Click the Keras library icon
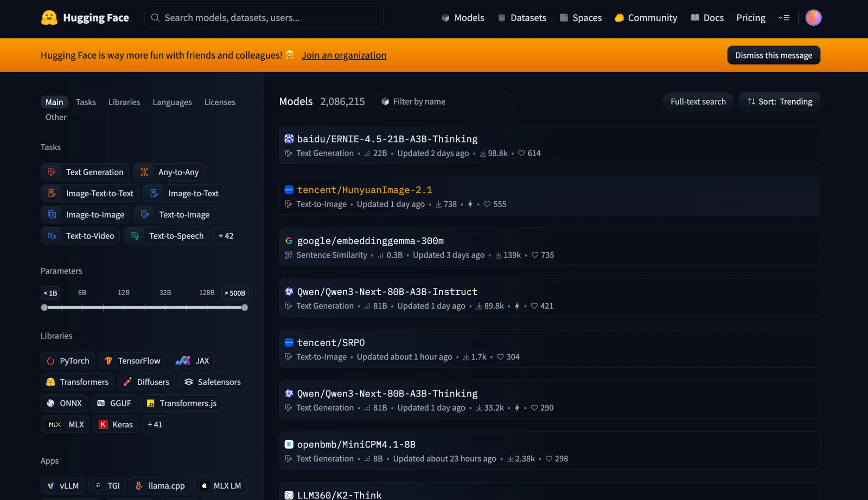 (x=103, y=425)
